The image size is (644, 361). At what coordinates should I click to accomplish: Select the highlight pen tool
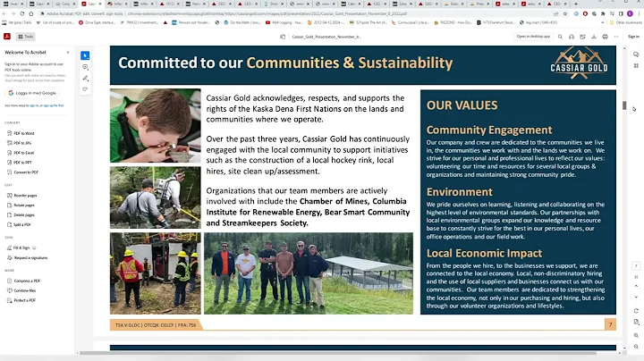85,78
